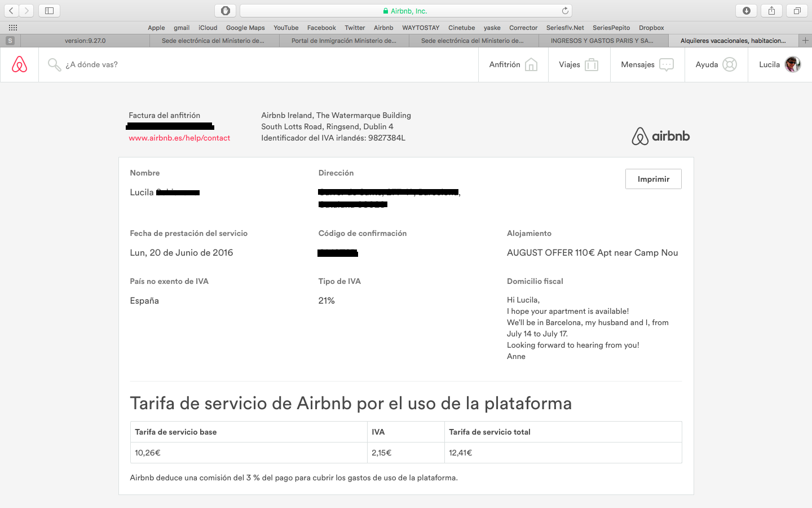Viewport: 812px width, 508px height.
Task: Open the Safari downloads icon
Action: [747, 11]
